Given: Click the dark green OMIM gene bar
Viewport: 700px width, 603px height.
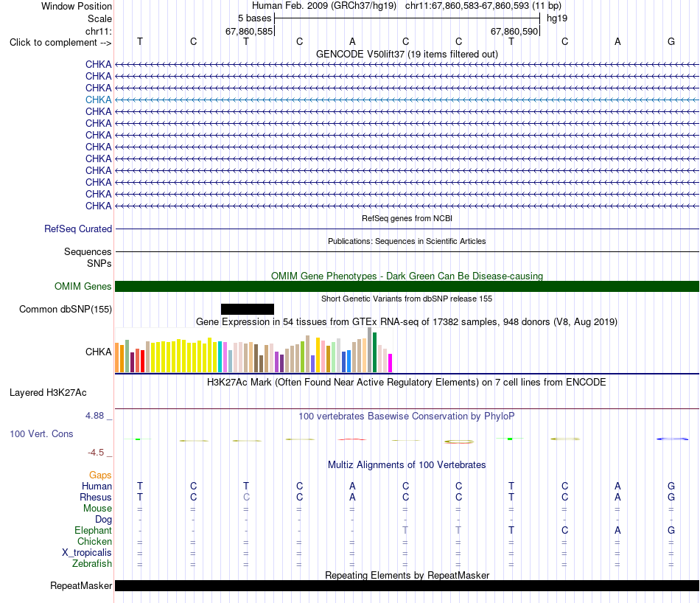Looking at the screenshot, I should coord(407,286).
